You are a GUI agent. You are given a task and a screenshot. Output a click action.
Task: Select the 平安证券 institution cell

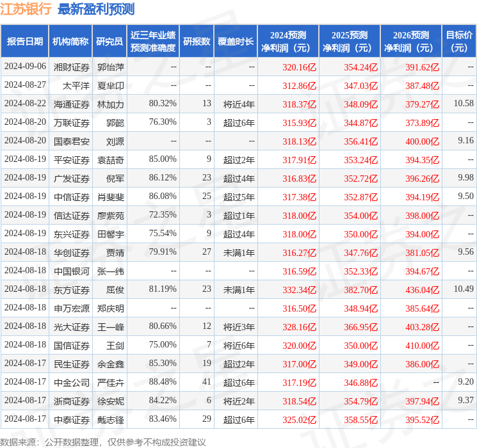click(x=72, y=160)
